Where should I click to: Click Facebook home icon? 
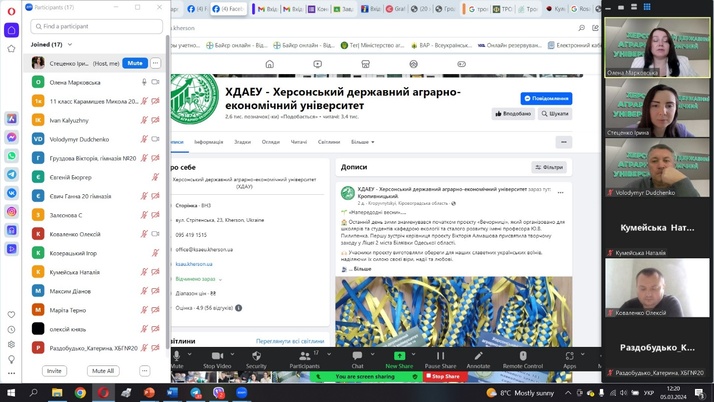(270, 64)
